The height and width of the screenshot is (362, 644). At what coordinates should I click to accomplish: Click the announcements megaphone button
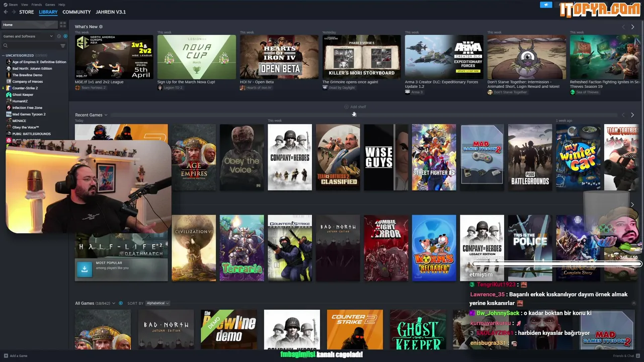[546, 5]
